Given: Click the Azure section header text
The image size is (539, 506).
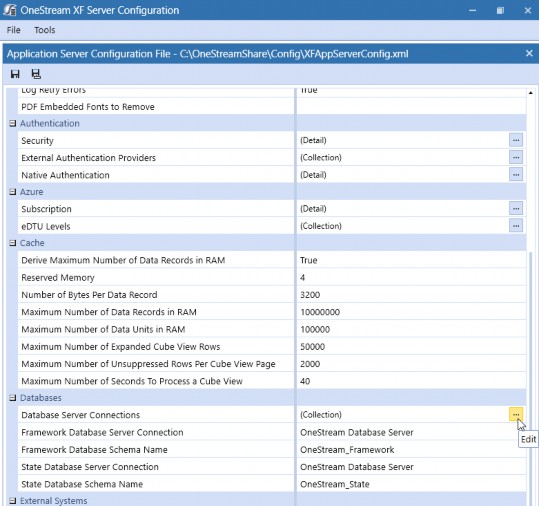Looking at the screenshot, I should (x=32, y=192).
